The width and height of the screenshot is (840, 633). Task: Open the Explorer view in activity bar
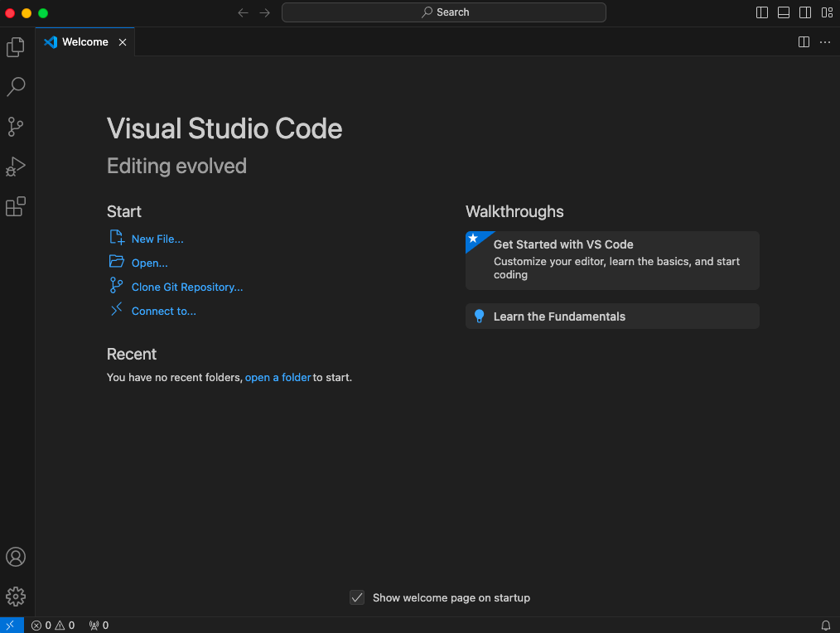pos(16,47)
